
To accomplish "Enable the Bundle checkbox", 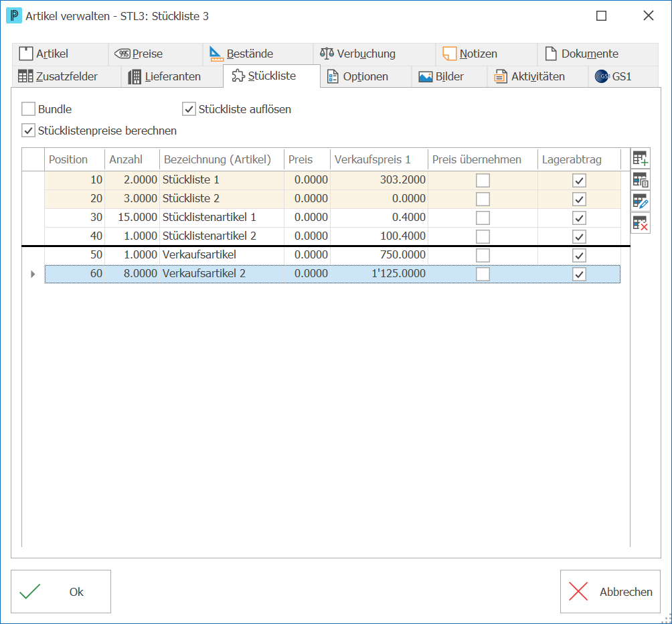I will pyautogui.click(x=28, y=109).
